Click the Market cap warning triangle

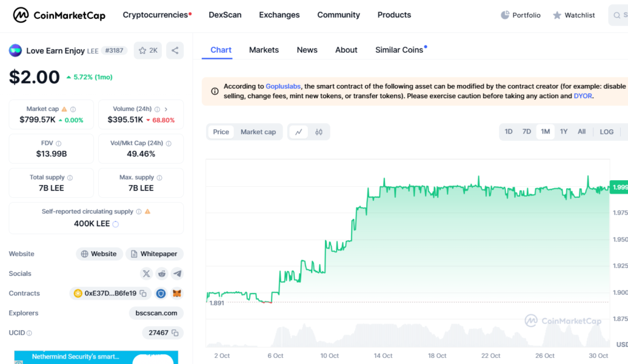coord(64,109)
